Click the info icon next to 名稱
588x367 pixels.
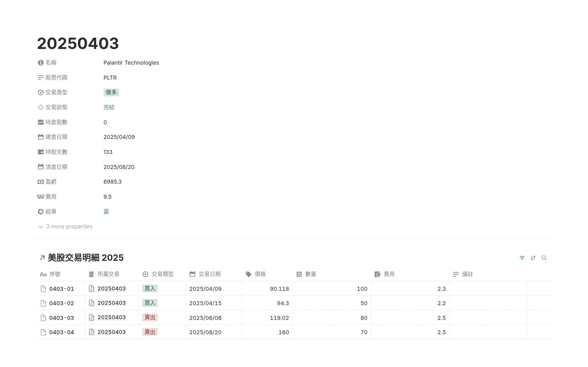point(41,63)
